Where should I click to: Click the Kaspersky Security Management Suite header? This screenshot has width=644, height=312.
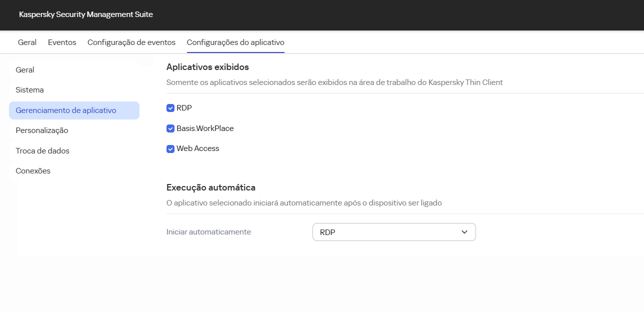tap(85, 14)
